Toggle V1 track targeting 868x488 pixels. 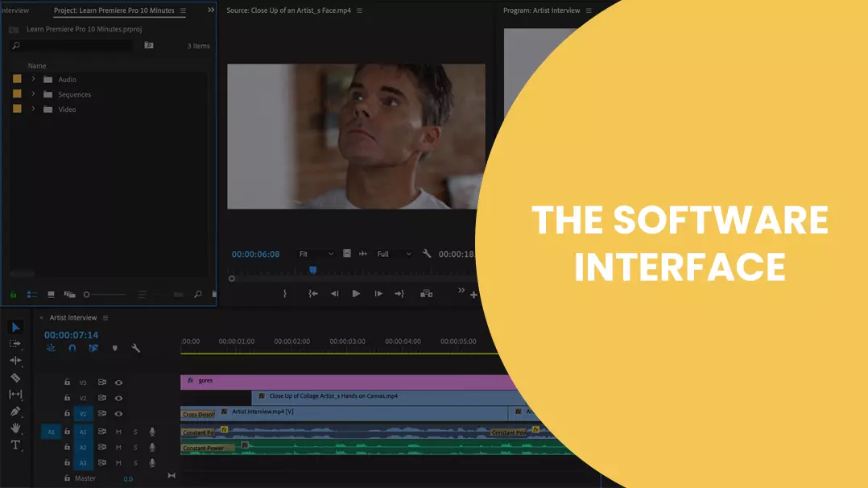83,413
